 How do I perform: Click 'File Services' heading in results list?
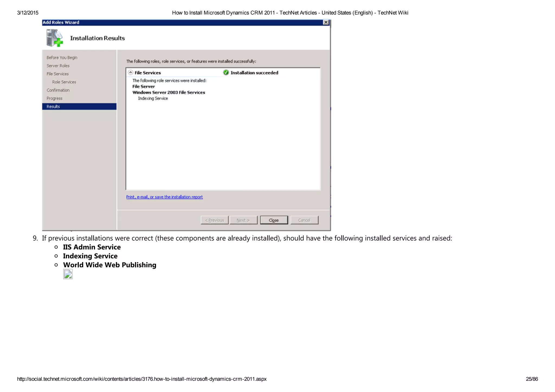pos(148,73)
